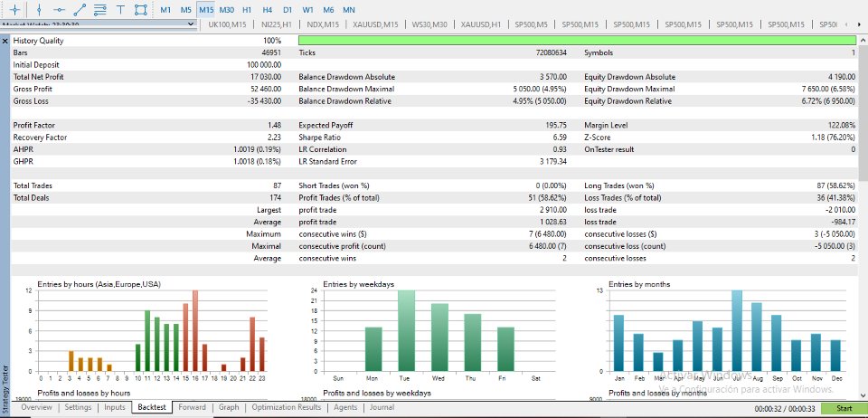Screen dimensions: 868x418
Task: Open the shapes objects tool
Action: (x=141, y=9)
